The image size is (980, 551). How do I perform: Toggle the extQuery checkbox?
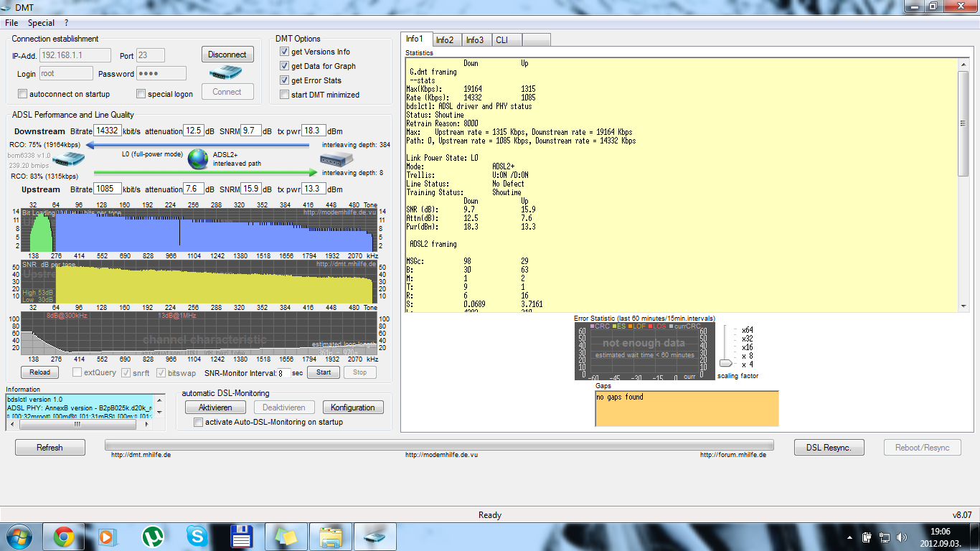pyautogui.click(x=77, y=372)
